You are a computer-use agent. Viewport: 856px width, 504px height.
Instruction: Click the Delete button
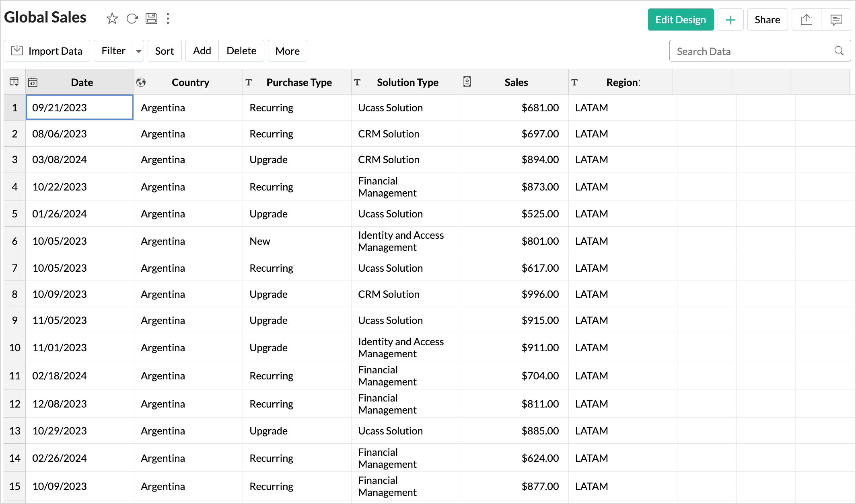(241, 51)
